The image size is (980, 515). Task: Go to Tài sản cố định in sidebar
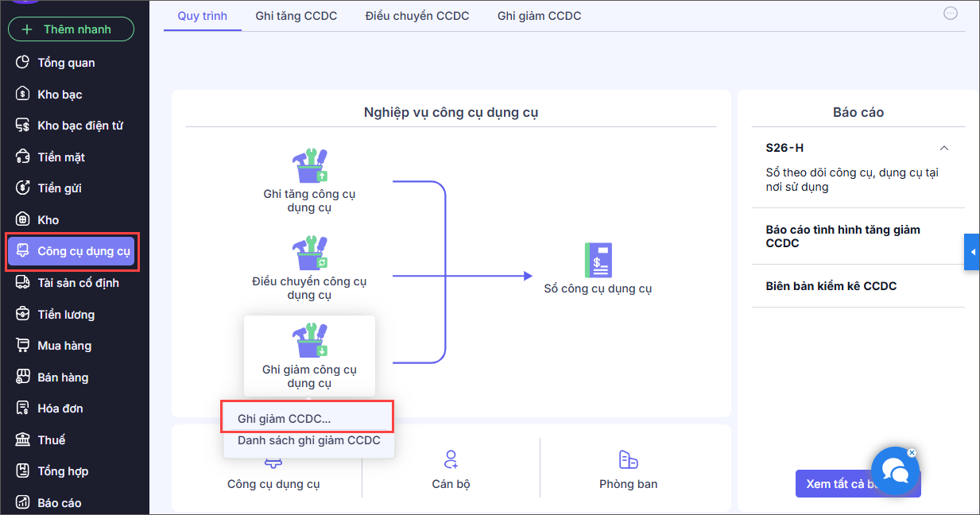point(78,283)
